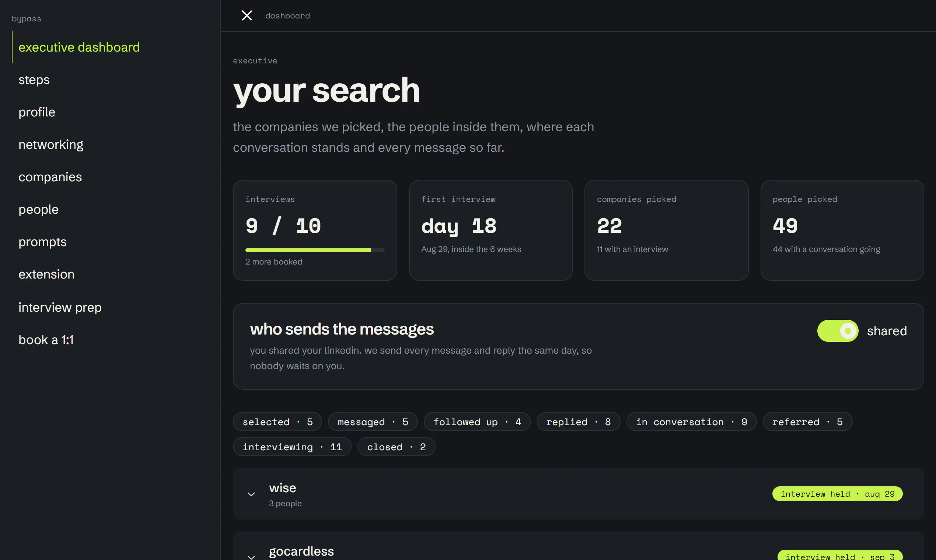Screen dimensions: 936x560
Task: Click the dashboard breadcrumb text
Action: pyautogui.click(x=287, y=16)
